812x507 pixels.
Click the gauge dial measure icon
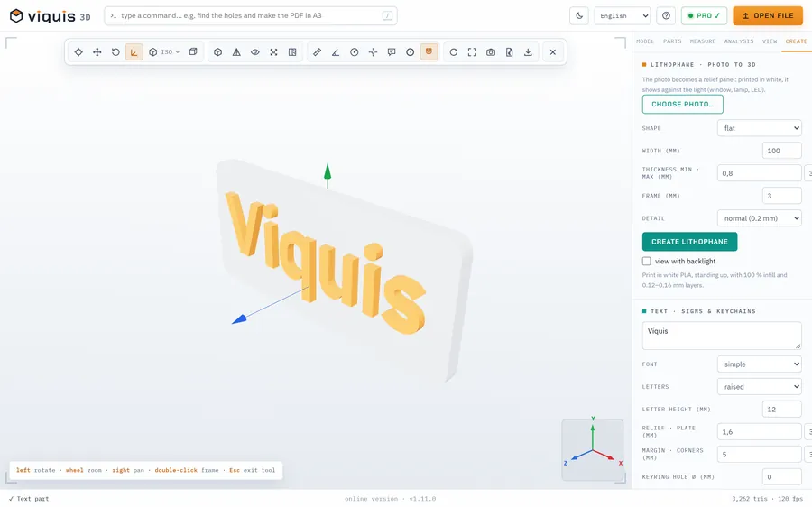click(355, 51)
